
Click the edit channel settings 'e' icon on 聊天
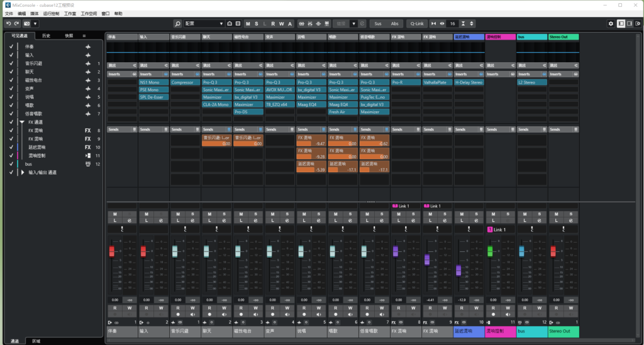point(225,221)
